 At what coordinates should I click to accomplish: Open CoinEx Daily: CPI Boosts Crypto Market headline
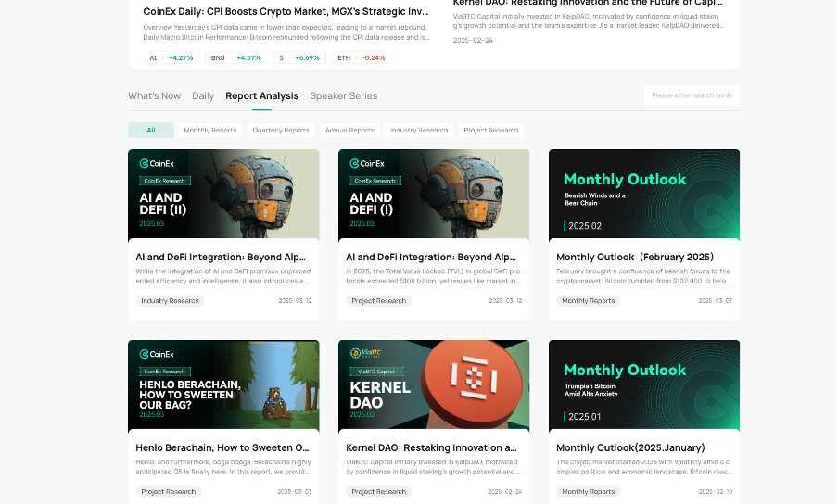point(286,12)
